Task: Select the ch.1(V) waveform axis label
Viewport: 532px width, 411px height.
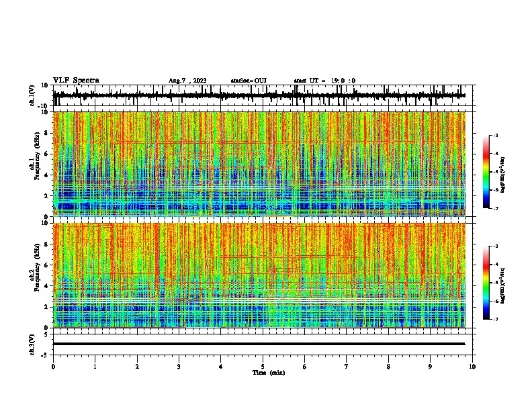Action: coord(32,95)
